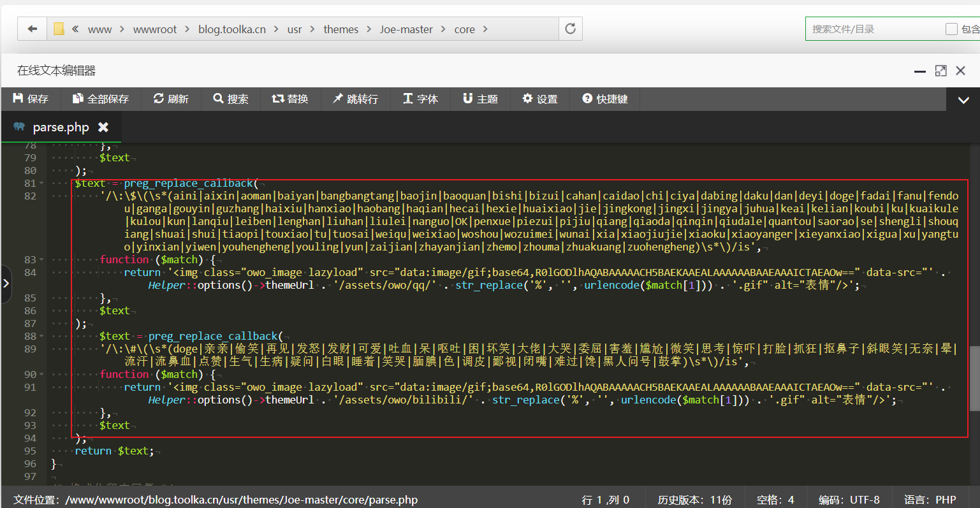The width and height of the screenshot is (980, 508).
Task: Expand chevron after Joe-master in path
Action: [443, 29]
